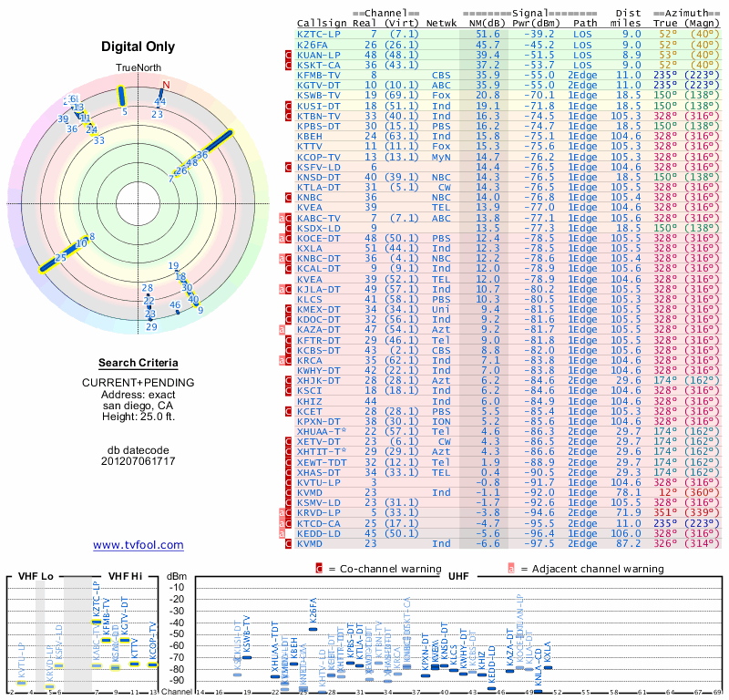729x700 pixels.
Task: Click the Search Criteria heading
Action: click(x=139, y=363)
